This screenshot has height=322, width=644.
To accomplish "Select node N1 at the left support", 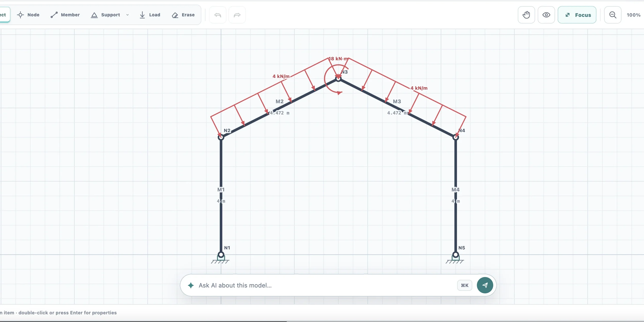I will pos(221,255).
